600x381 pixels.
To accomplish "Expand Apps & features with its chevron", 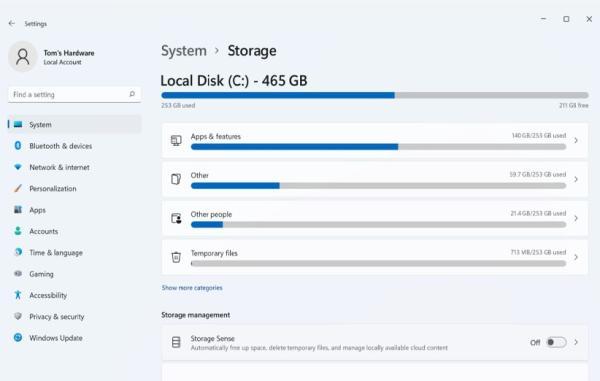I will click(576, 140).
